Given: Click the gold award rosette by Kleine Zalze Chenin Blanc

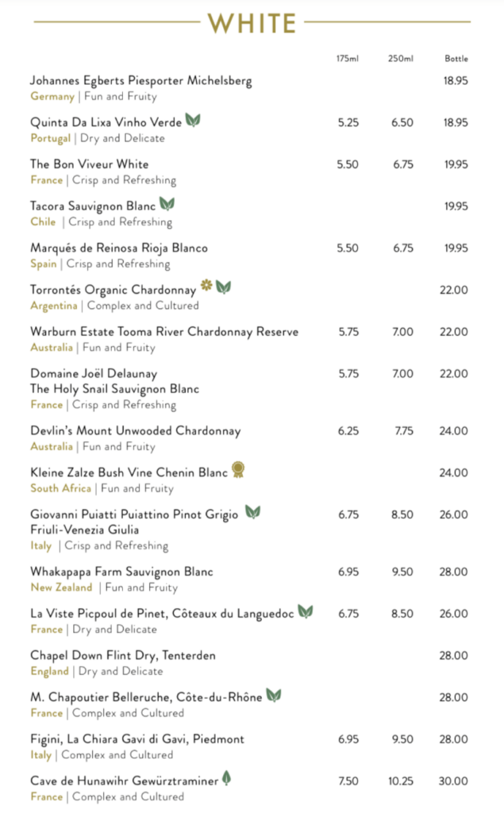Looking at the screenshot, I should 237,470.
